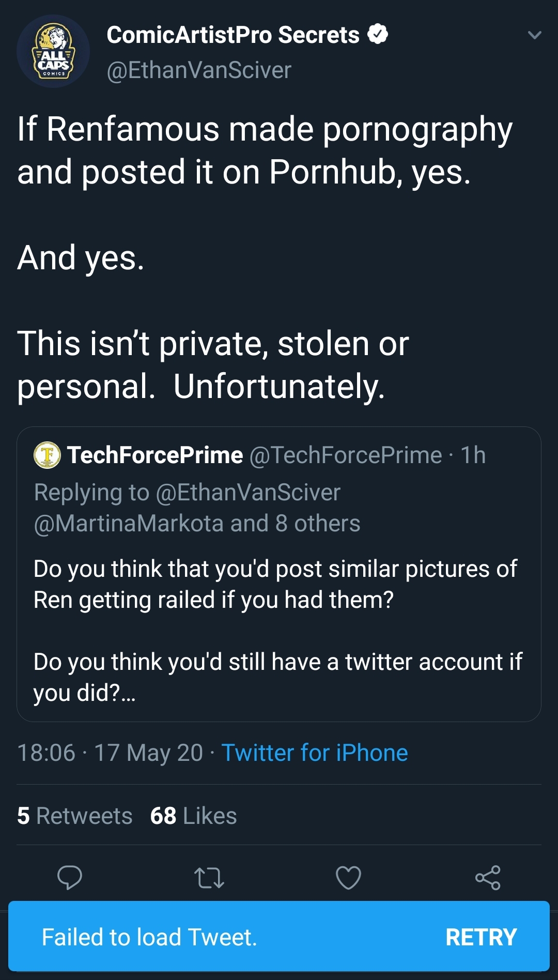558x980 pixels.
Task: Tap the main tweet text about Renfamous
Action: (265, 257)
